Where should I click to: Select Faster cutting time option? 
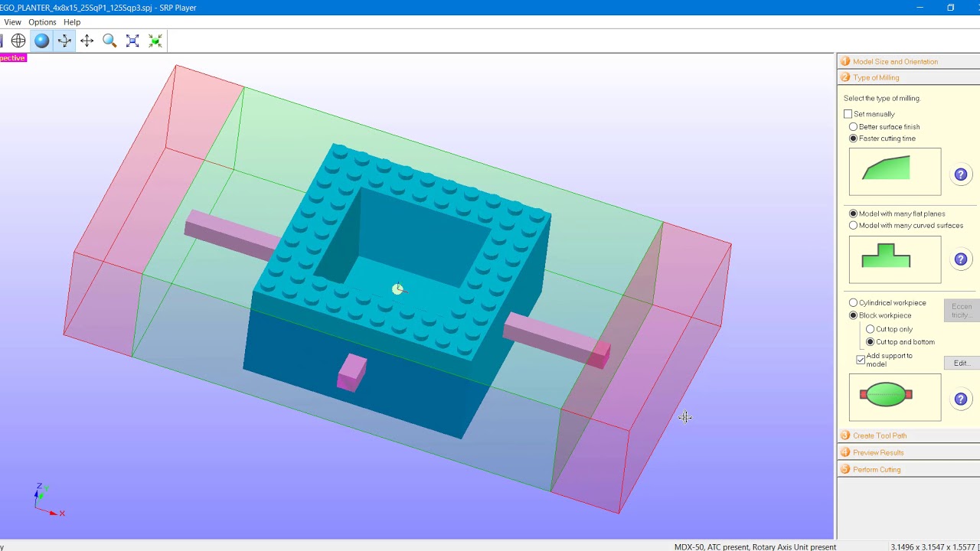pos(853,139)
